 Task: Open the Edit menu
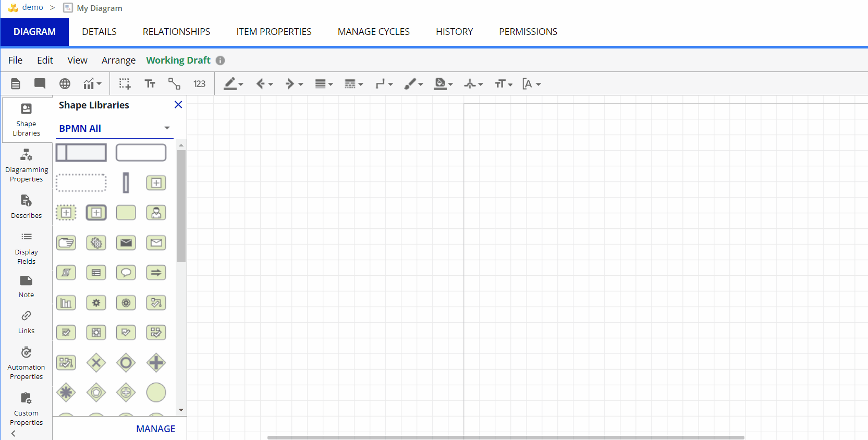pos(45,60)
